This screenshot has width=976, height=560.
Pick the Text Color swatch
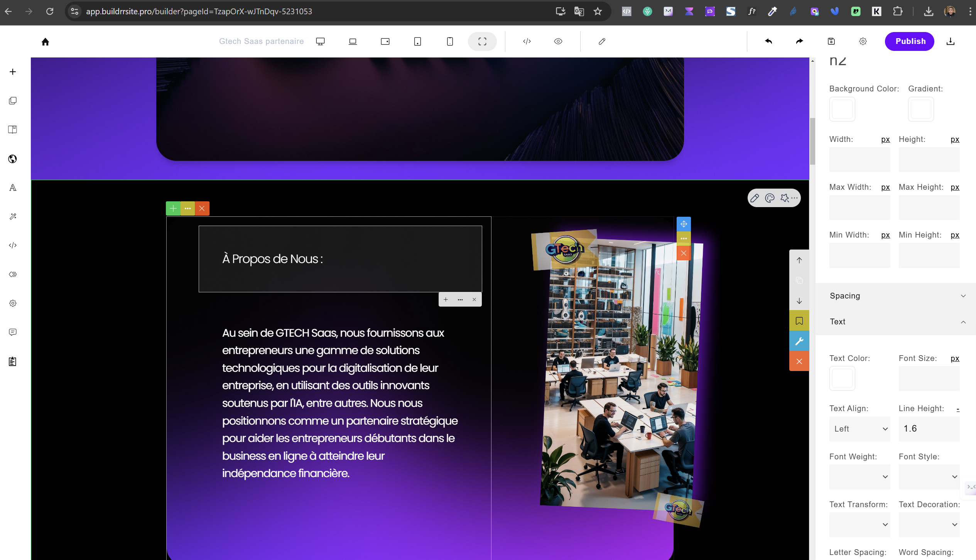click(842, 378)
